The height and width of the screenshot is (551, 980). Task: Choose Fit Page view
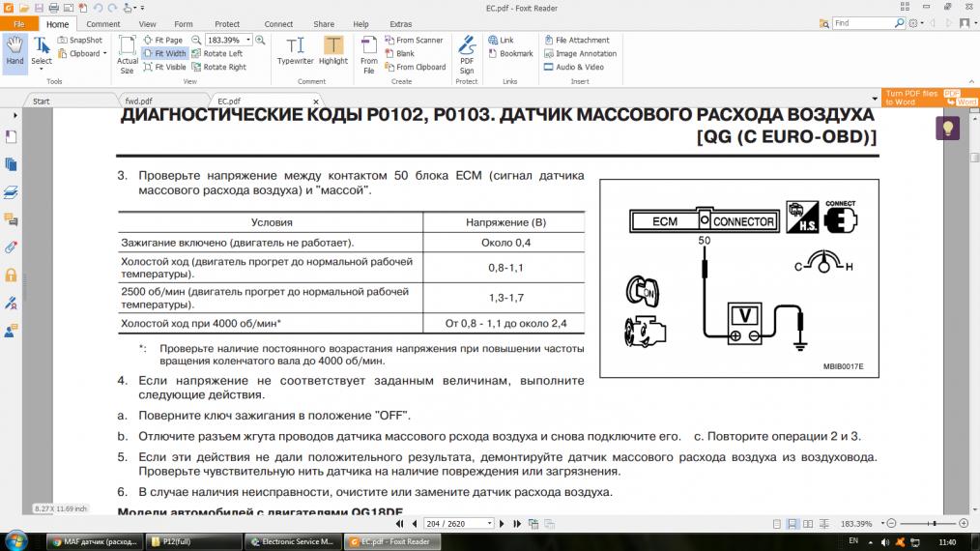coord(163,40)
